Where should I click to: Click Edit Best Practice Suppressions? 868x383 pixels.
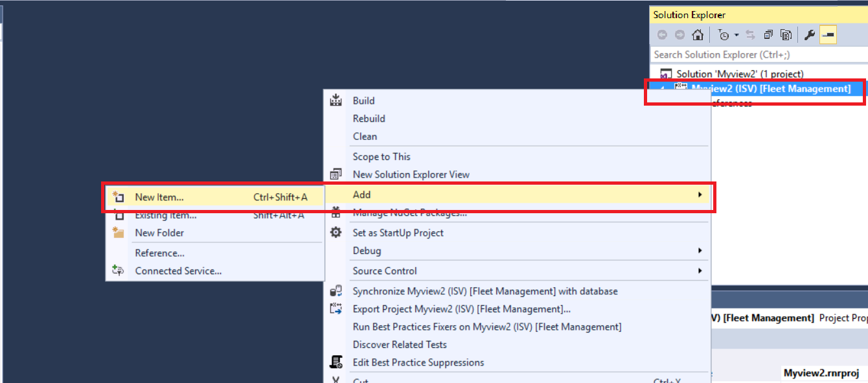[418, 362]
